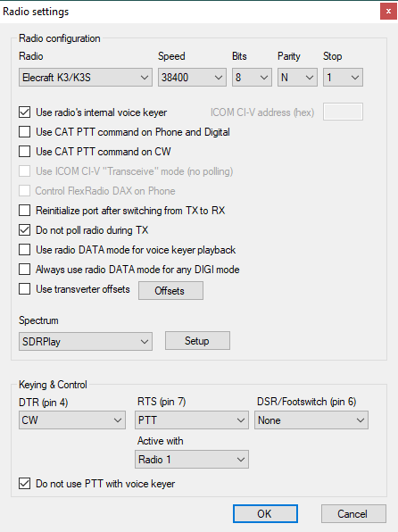This screenshot has width=398, height=532.
Task: Open the Spectrum SDRPlay dropdown
Action: click(x=85, y=341)
